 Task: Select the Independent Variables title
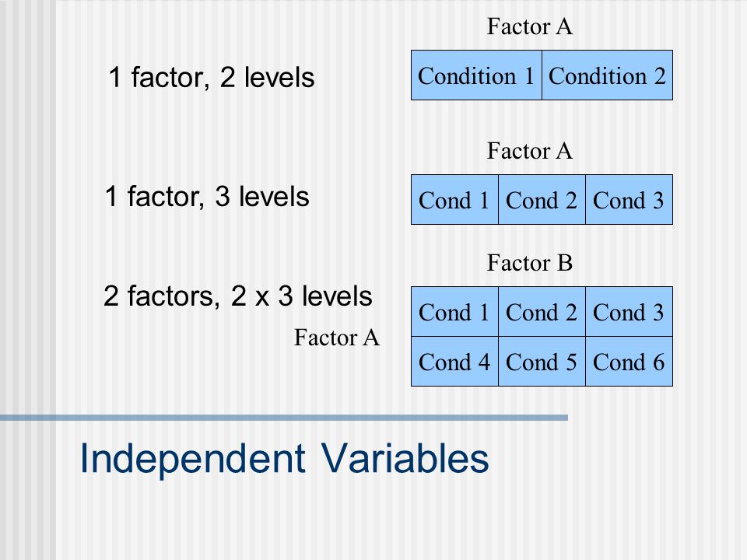[285, 458]
